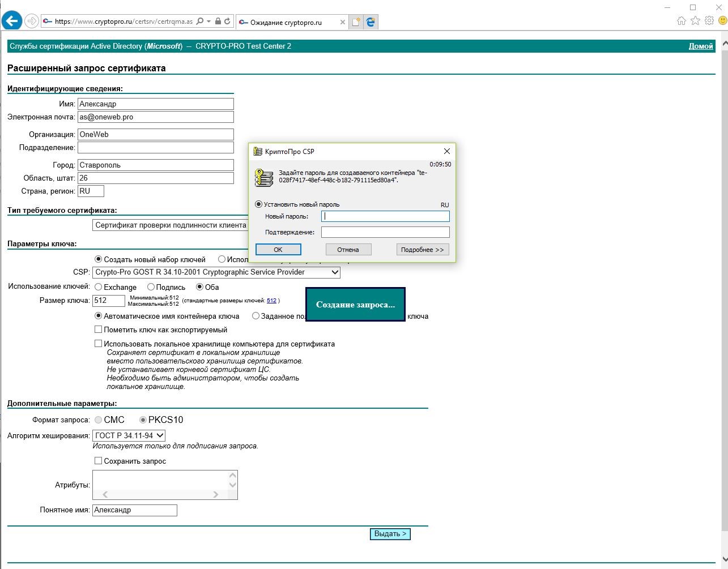Select 'Exchange' key usage radio

pos(99,287)
